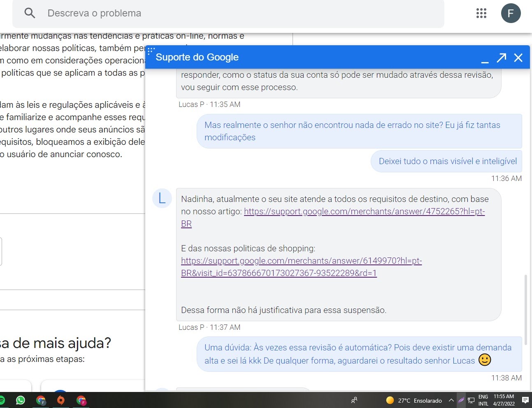Grab the chat window drag handle dots
This screenshot has width=532, height=408.
pos(151,51)
